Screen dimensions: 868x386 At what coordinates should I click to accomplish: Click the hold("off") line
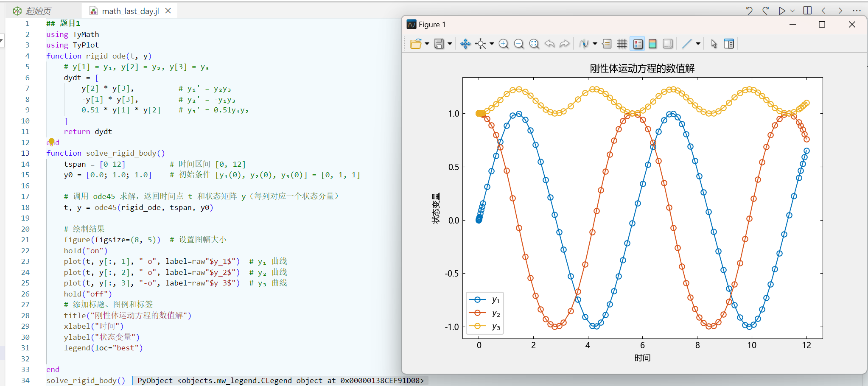tap(88, 294)
